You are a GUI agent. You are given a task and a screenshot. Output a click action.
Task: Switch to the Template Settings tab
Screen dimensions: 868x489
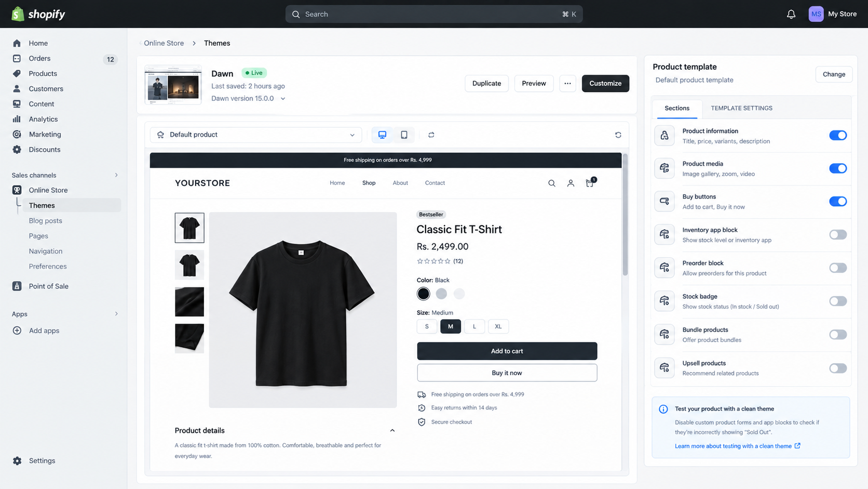point(741,108)
